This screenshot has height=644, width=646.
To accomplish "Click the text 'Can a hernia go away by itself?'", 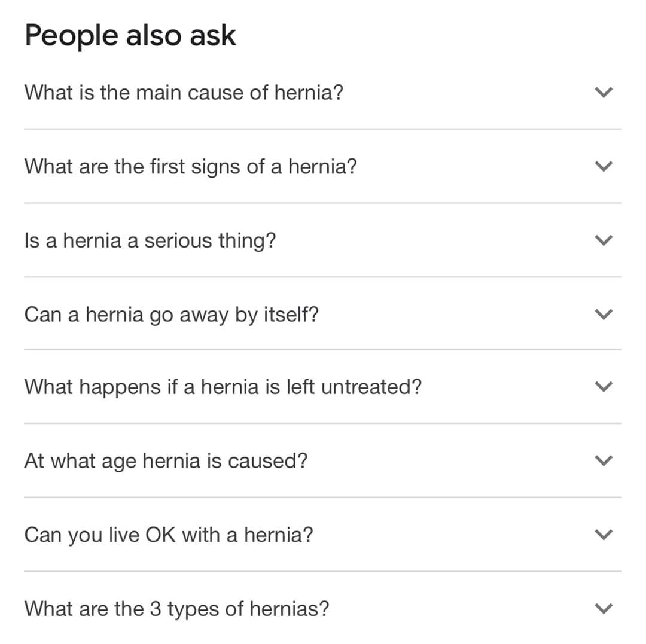I will click(171, 314).
